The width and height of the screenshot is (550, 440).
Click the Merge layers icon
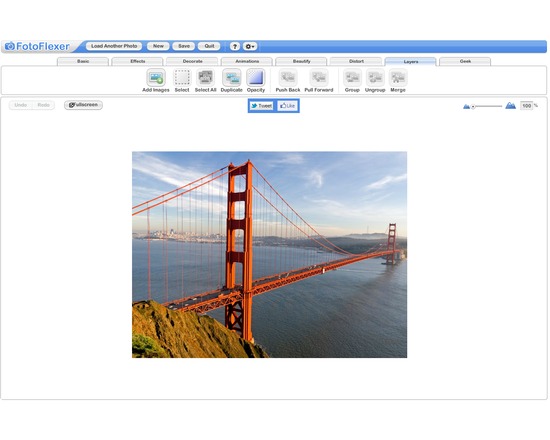[398, 78]
